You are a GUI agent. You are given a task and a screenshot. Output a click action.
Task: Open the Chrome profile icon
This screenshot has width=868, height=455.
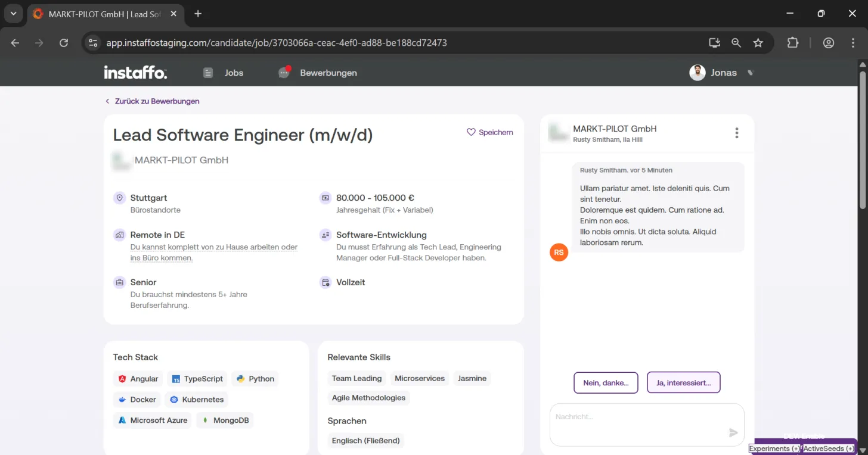[829, 43]
